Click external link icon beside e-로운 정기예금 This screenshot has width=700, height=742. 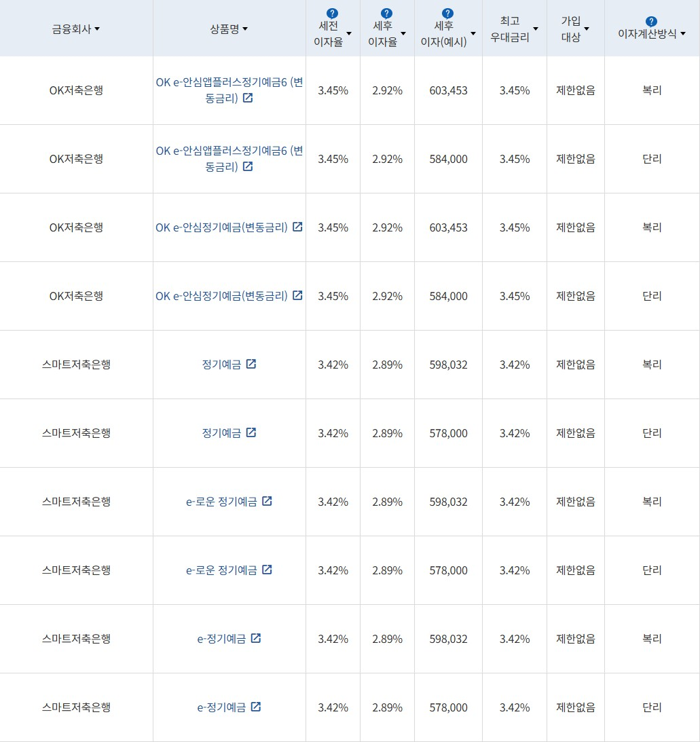click(x=268, y=501)
